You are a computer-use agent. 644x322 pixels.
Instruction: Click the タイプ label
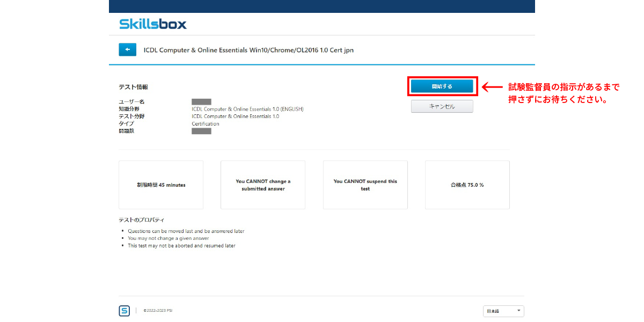(126, 123)
